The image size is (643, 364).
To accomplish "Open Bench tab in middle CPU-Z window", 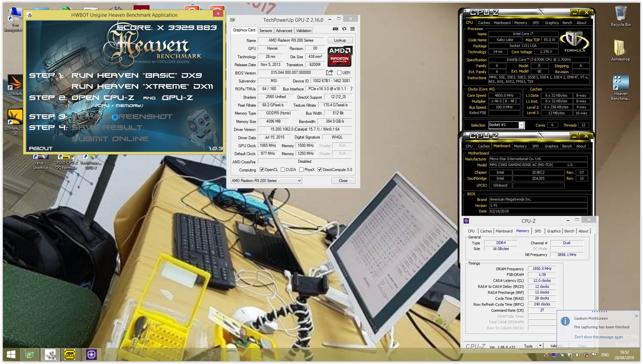I will click(567, 146).
